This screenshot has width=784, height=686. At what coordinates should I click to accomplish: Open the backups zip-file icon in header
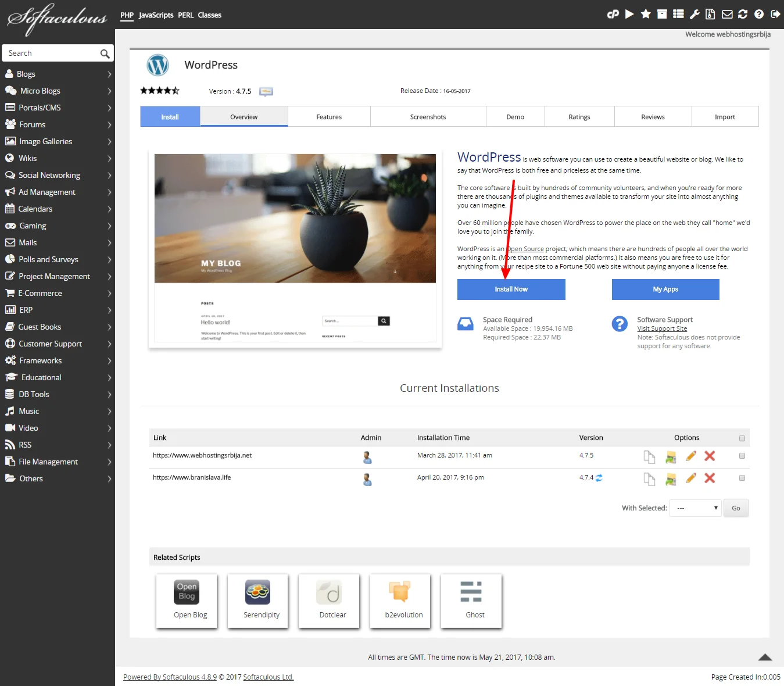tap(710, 15)
